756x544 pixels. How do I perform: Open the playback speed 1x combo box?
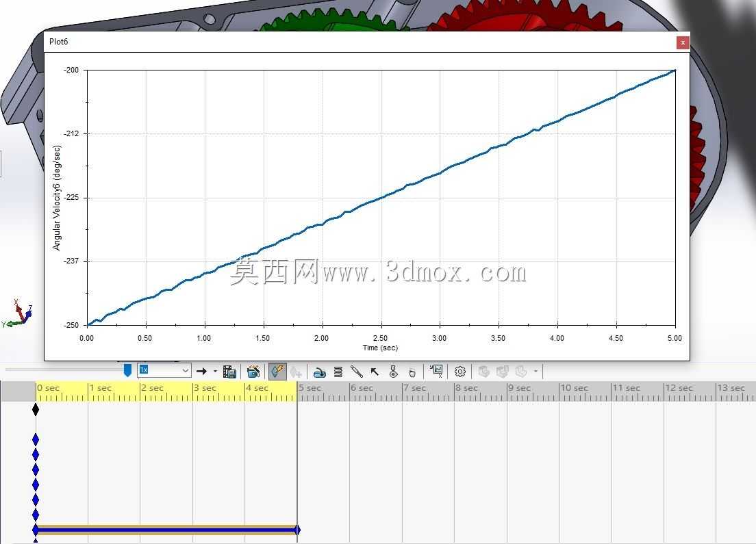click(164, 370)
